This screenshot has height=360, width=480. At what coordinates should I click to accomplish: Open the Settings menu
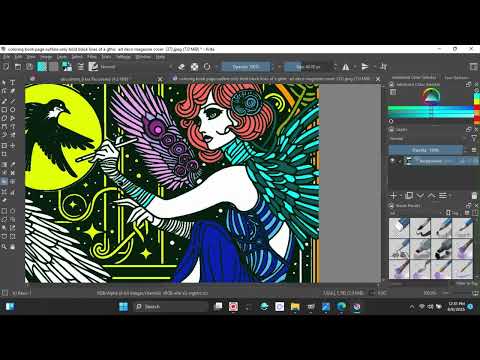coord(123,57)
